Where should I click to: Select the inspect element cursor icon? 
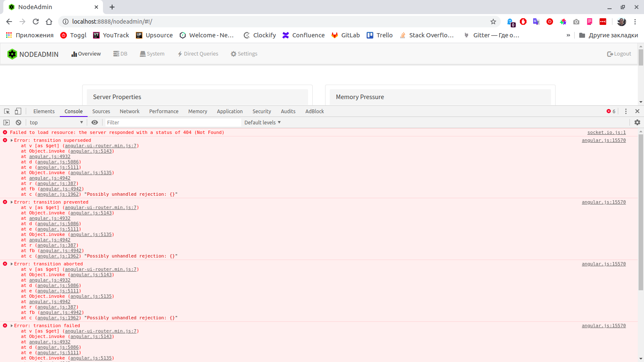pyautogui.click(x=6, y=111)
